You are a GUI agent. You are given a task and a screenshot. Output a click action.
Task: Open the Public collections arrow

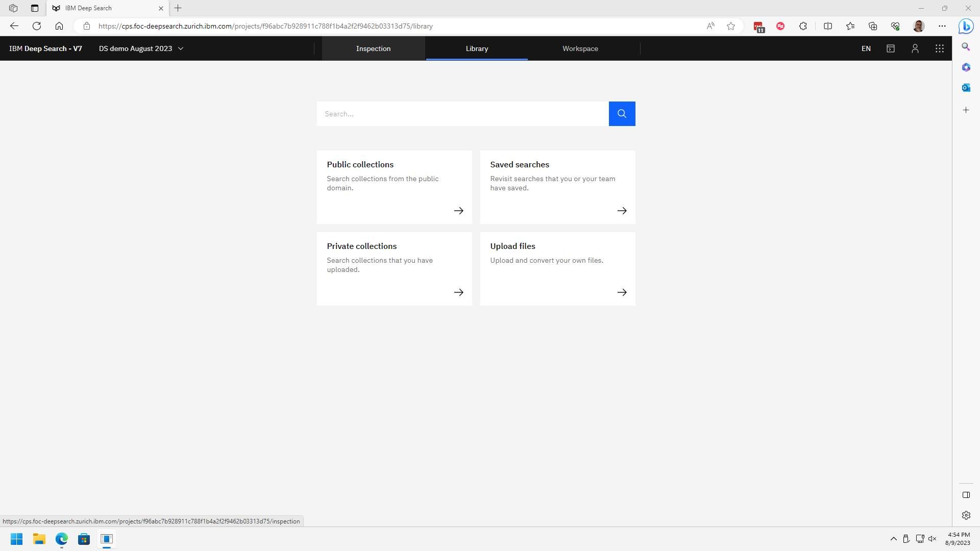459,211
